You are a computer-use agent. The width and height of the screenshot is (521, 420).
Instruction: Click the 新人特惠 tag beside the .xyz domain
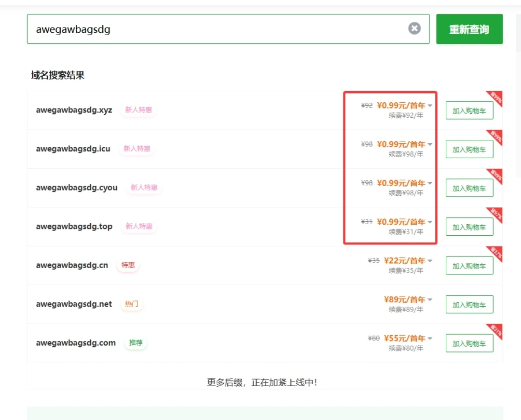pyautogui.click(x=138, y=110)
